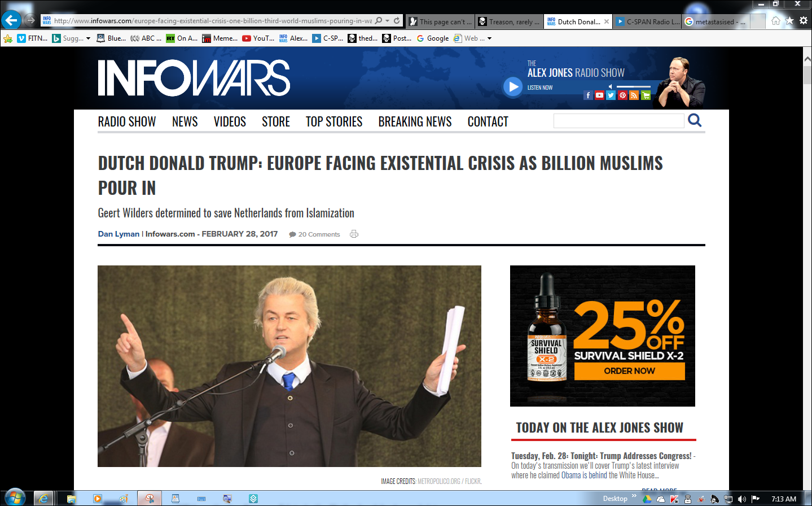The height and width of the screenshot is (506, 812).
Task: Click the site search input field
Action: pyautogui.click(x=618, y=121)
